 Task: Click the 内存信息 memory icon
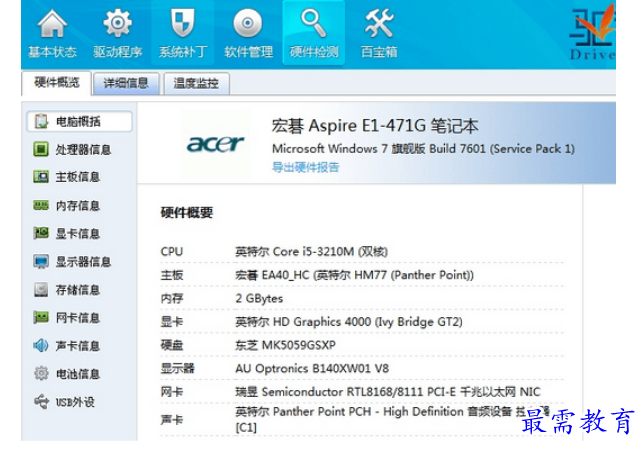click(41, 205)
